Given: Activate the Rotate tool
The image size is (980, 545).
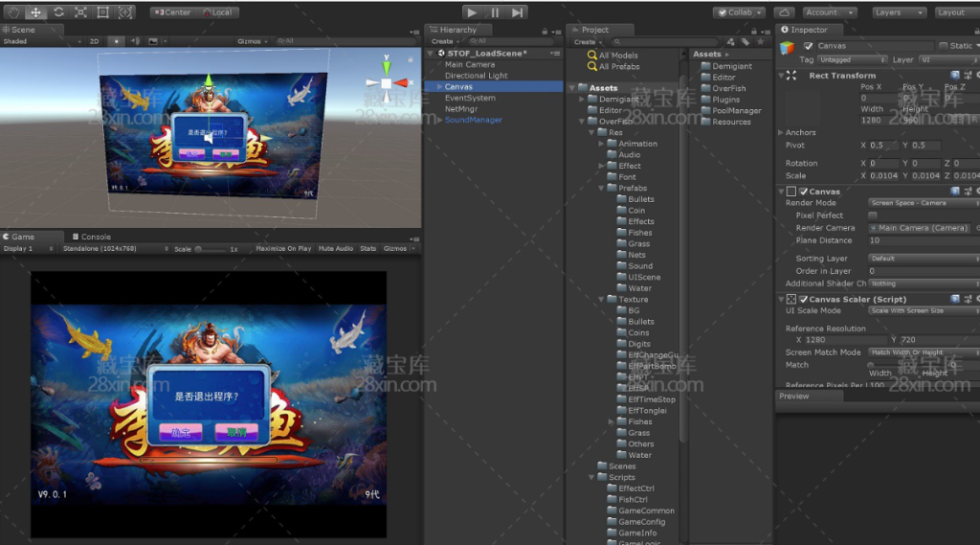Looking at the screenshot, I should tap(58, 12).
